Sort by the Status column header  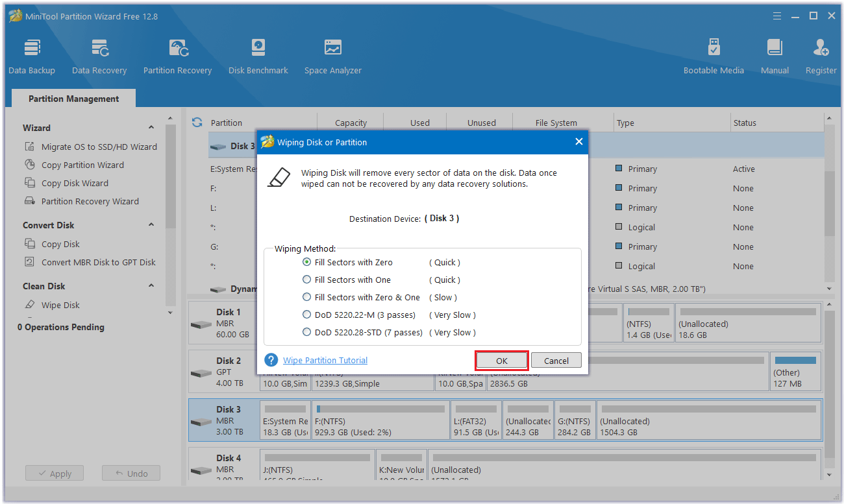(x=777, y=123)
